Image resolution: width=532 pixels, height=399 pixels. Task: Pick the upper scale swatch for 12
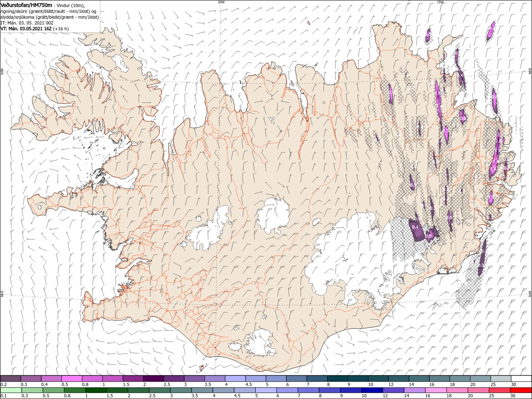(399, 379)
